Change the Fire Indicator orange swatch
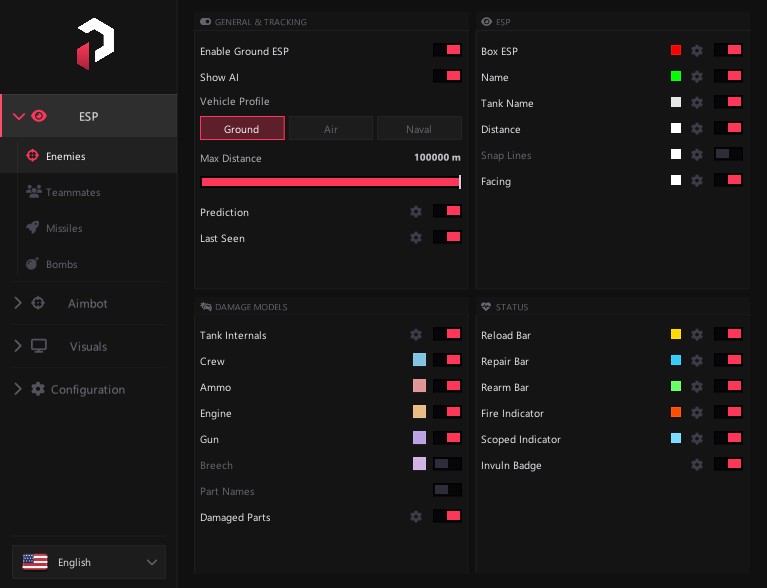767x588 pixels. pos(676,412)
